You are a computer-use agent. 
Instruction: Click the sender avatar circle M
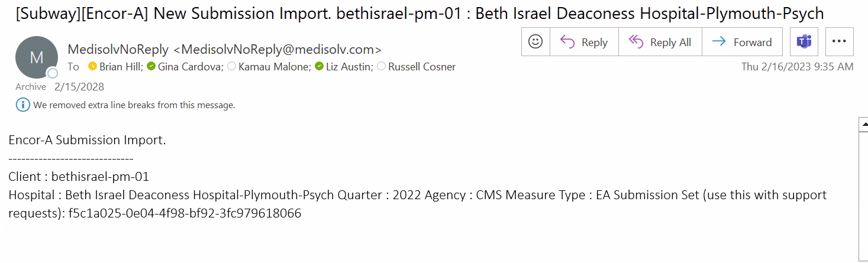coord(36,57)
